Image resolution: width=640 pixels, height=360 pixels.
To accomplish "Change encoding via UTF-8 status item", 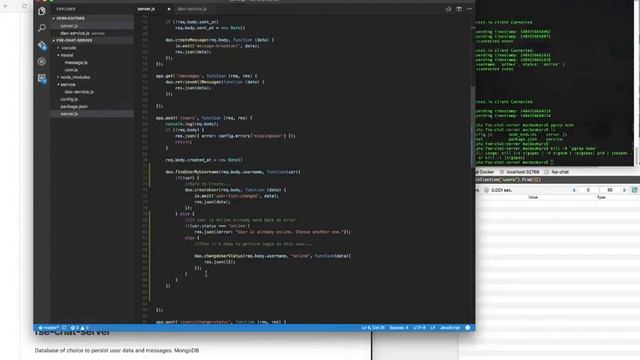I will pyautogui.click(x=419, y=328).
